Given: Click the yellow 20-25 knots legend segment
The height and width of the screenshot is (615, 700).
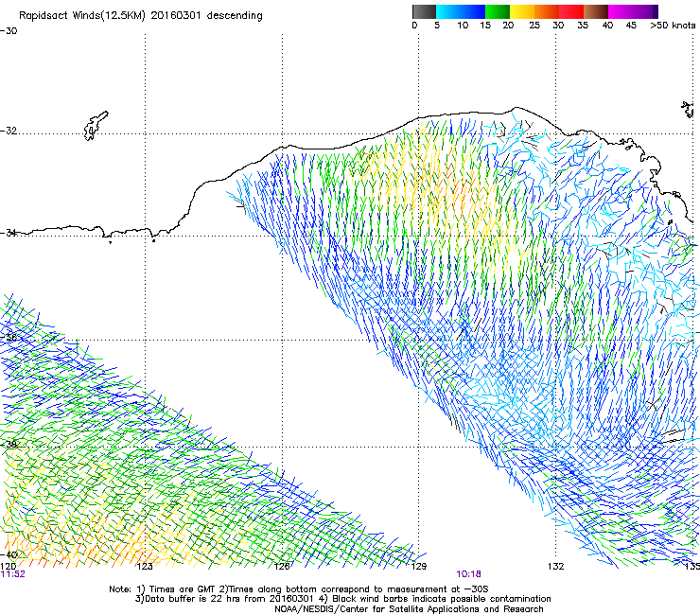Looking at the screenshot, I should pos(522,11).
